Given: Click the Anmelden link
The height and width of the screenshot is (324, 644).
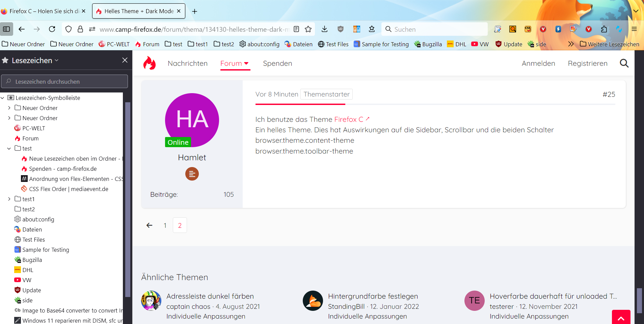Looking at the screenshot, I should (x=538, y=63).
